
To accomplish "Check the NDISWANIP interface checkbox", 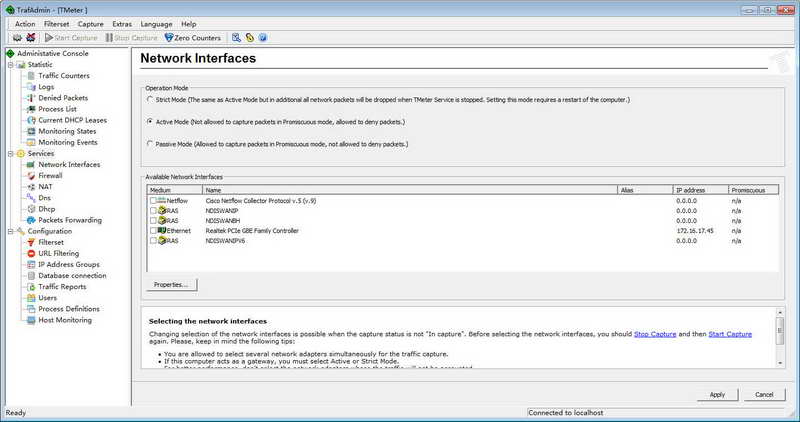I will click(153, 211).
